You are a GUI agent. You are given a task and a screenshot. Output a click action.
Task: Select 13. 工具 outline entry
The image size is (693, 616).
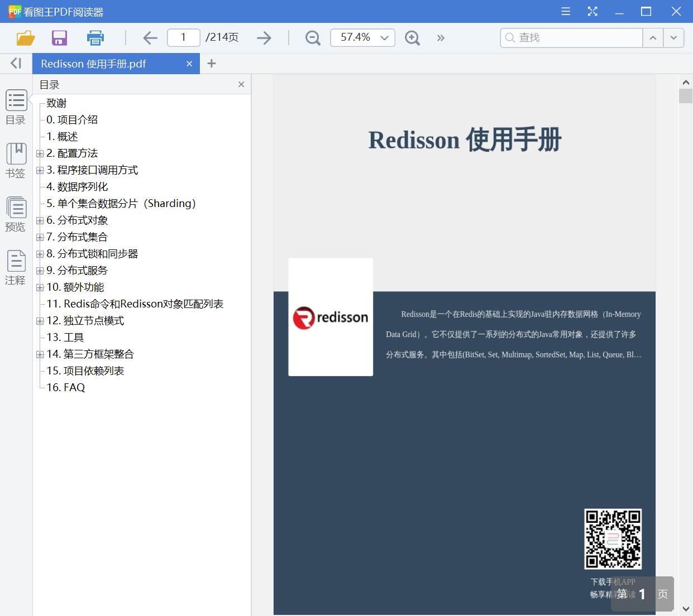coord(65,338)
